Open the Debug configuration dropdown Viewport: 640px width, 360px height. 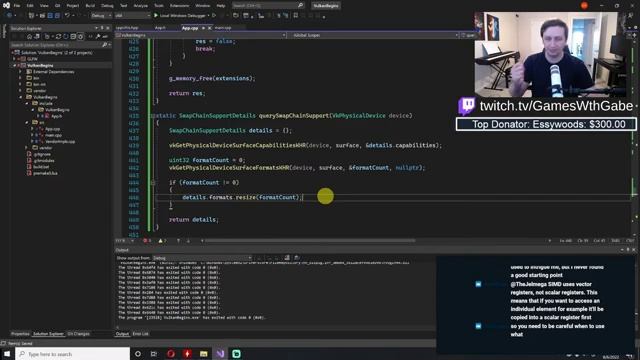point(101,16)
